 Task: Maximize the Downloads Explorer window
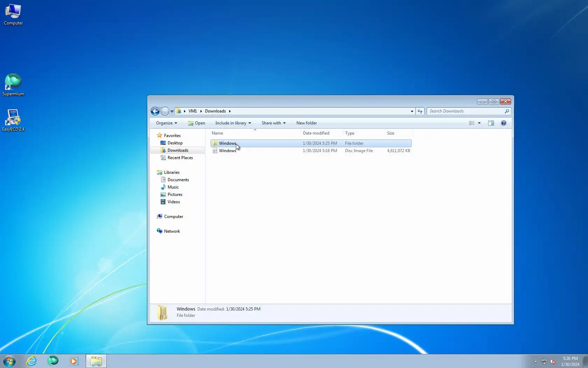pos(494,102)
